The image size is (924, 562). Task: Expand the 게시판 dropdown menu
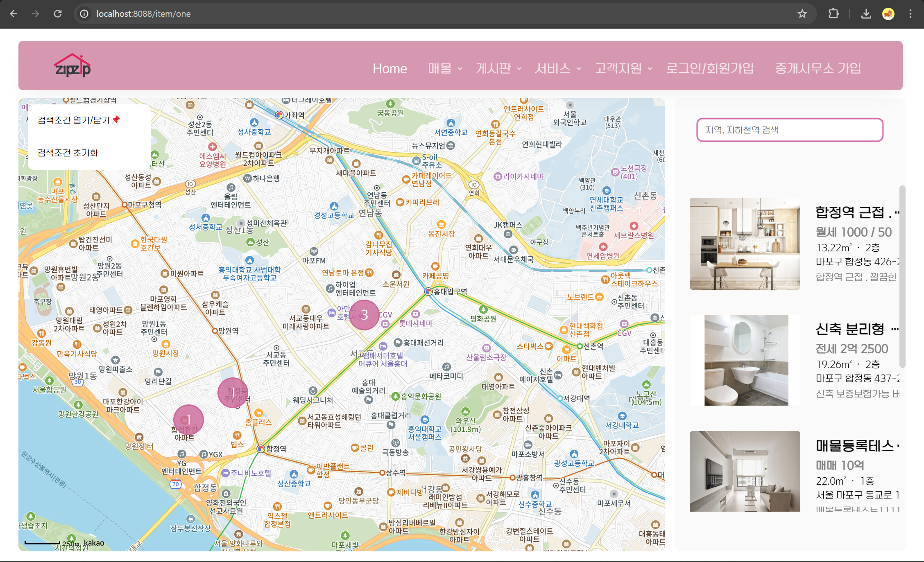coord(498,68)
